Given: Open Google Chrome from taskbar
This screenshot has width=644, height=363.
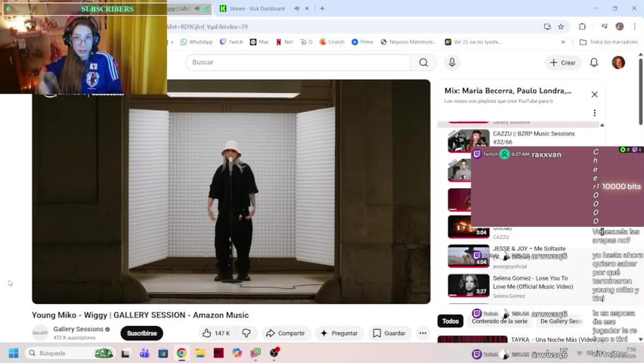Looking at the screenshot, I should click(181, 353).
